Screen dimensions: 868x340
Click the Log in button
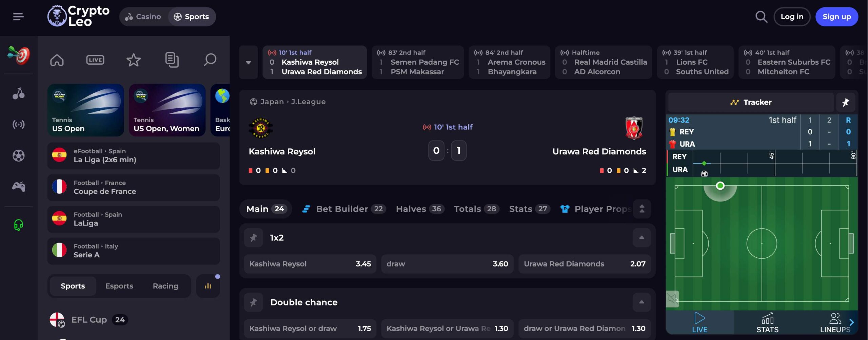pyautogui.click(x=792, y=17)
